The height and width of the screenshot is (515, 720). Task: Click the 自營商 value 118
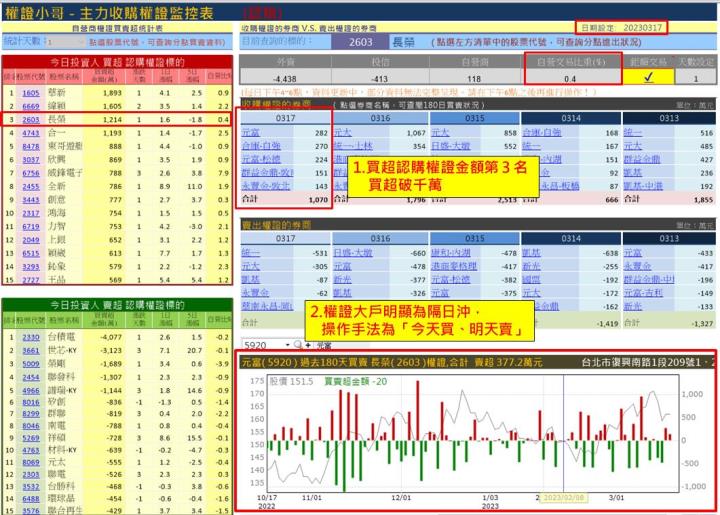click(x=474, y=78)
